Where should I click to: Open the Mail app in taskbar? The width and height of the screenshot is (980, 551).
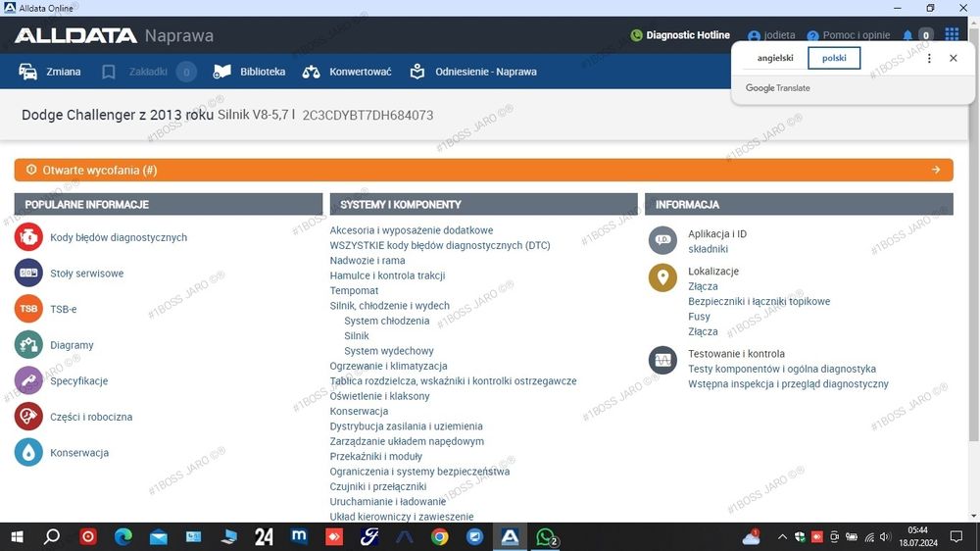tap(158, 536)
